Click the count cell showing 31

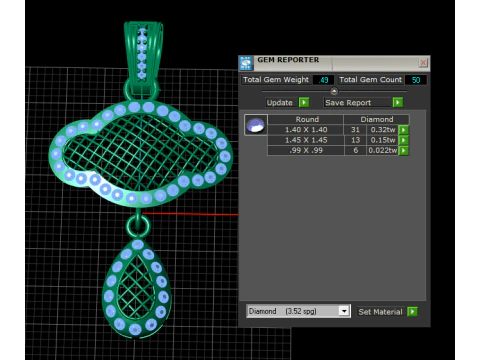(355, 130)
